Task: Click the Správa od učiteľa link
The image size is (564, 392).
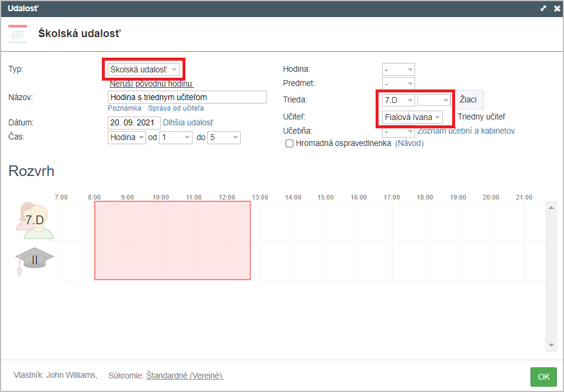Action: pos(176,108)
